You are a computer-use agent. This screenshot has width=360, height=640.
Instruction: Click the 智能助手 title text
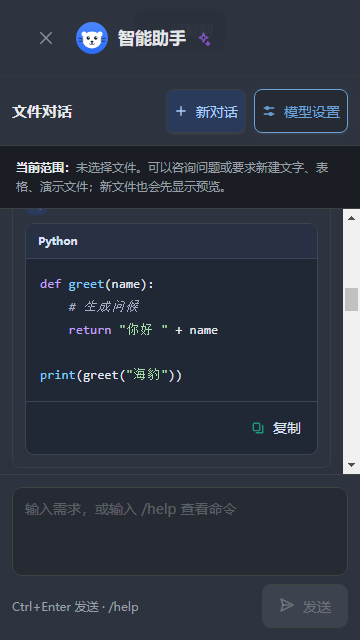152,38
